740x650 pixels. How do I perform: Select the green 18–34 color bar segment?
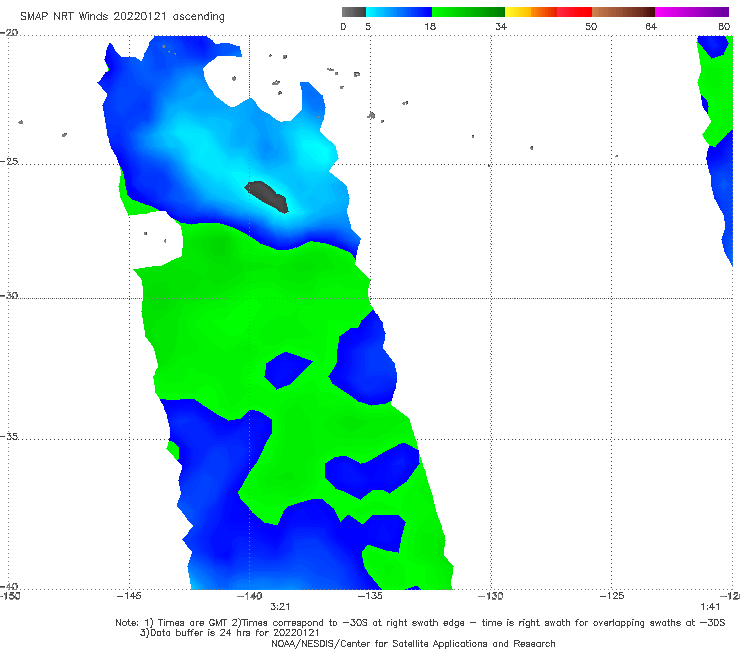tap(468, 12)
